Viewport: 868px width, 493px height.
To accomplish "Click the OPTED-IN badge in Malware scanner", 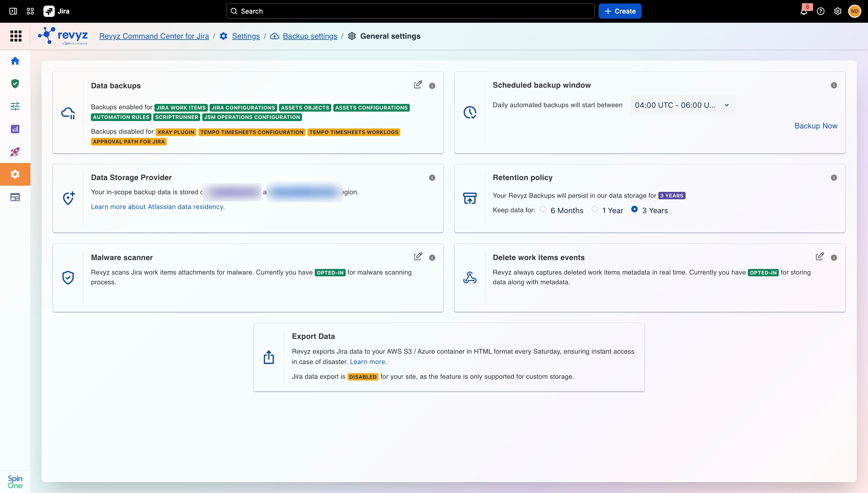I will click(x=330, y=272).
